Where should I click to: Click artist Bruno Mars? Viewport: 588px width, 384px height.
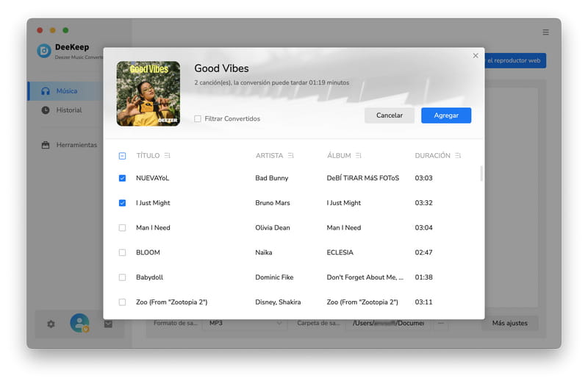click(x=273, y=203)
